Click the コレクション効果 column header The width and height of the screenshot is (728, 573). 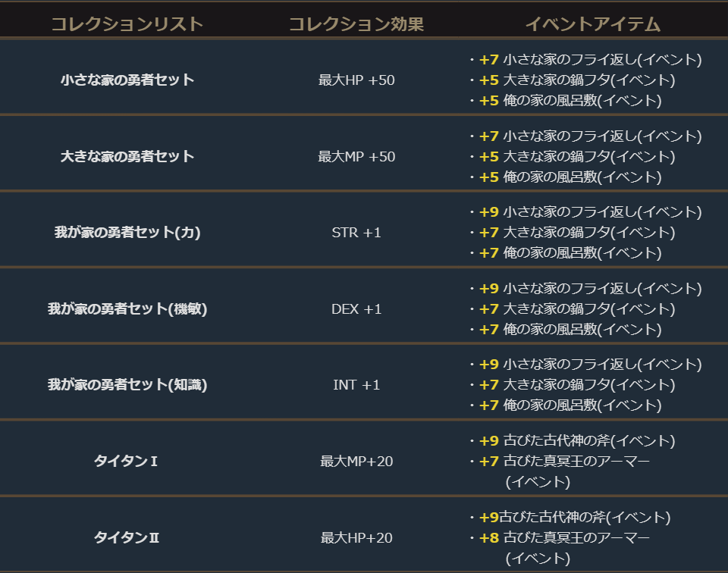356,24
